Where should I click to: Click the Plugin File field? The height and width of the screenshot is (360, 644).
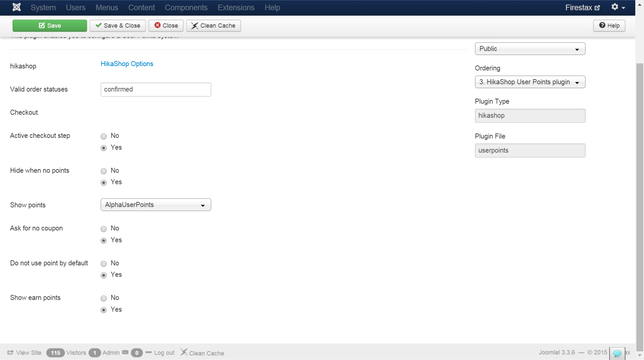(x=530, y=151)
